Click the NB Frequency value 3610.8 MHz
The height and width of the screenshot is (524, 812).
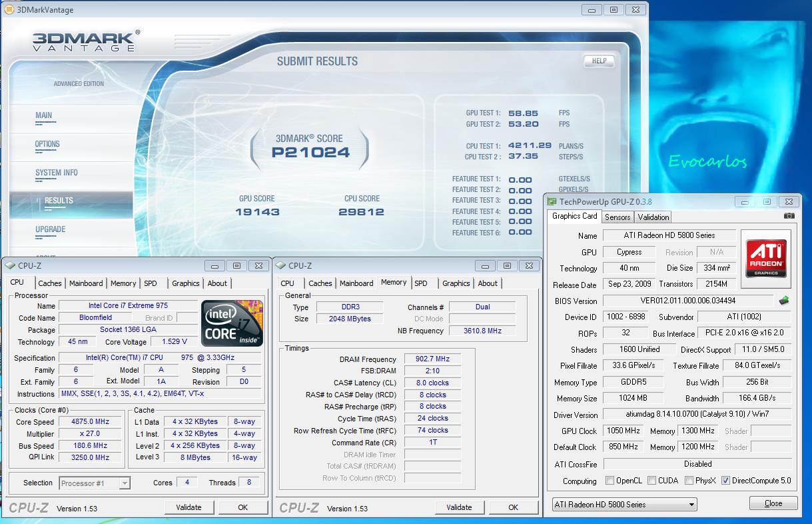tap(482, 331)
